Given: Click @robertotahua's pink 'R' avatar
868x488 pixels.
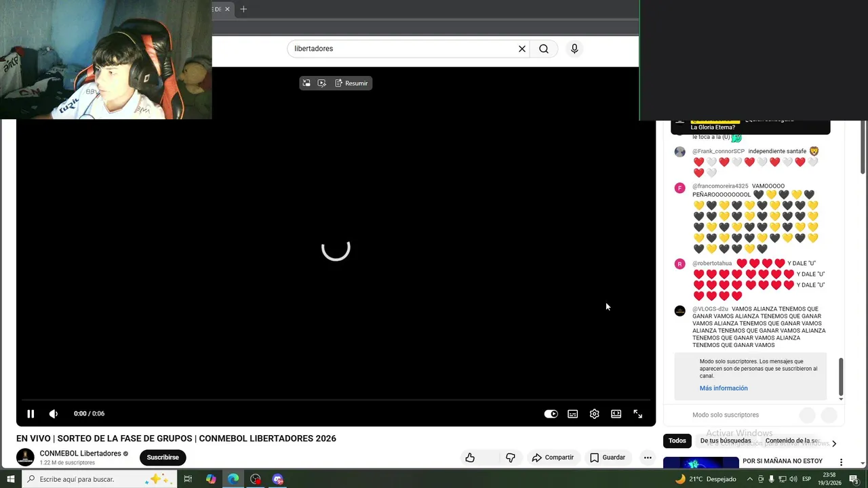Looking at the screenshot, I should pos(679,264).
